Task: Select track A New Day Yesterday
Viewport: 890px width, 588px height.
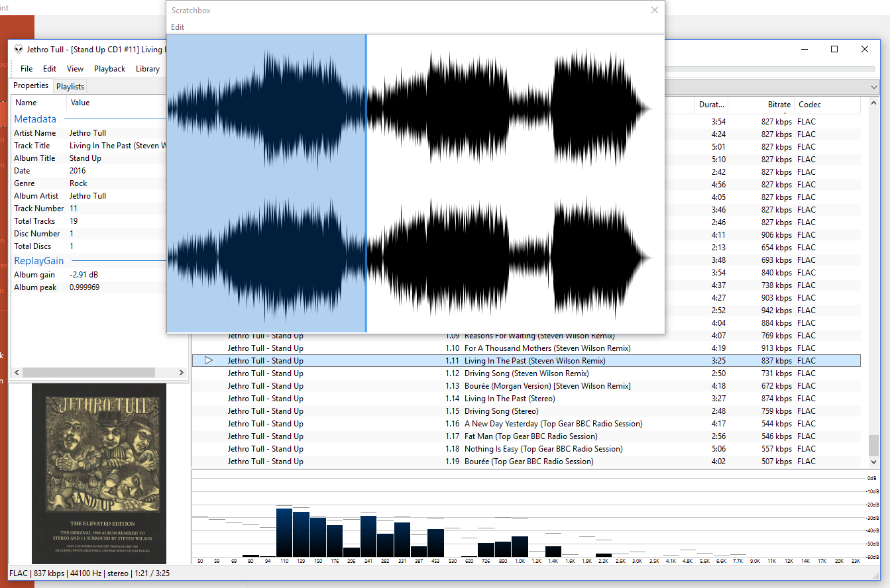Action: [x=526, y=424]
